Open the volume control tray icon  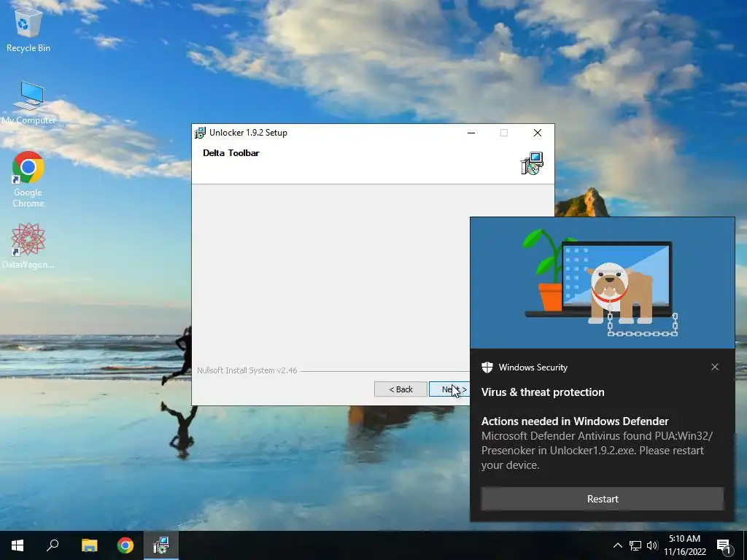pos(652,545)
